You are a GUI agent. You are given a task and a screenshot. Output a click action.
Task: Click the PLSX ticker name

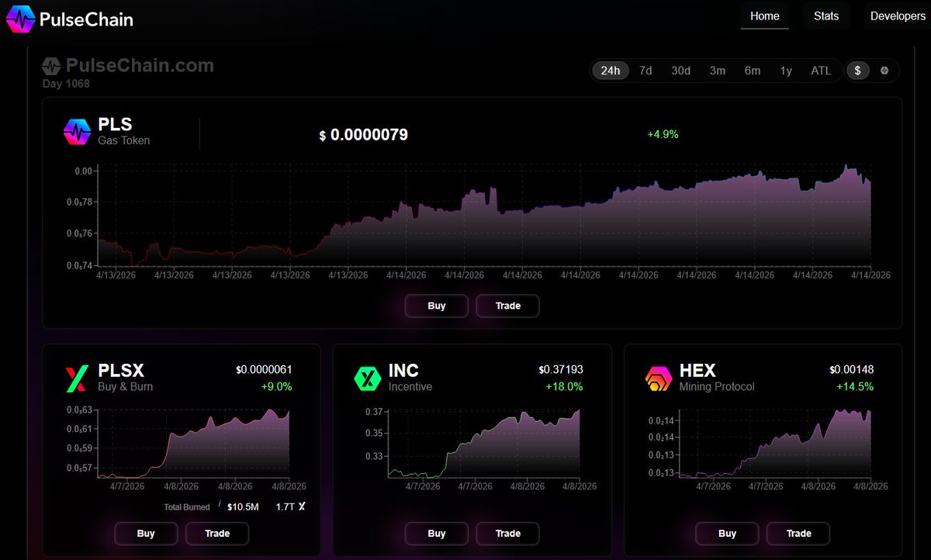(x=121, y=371)
